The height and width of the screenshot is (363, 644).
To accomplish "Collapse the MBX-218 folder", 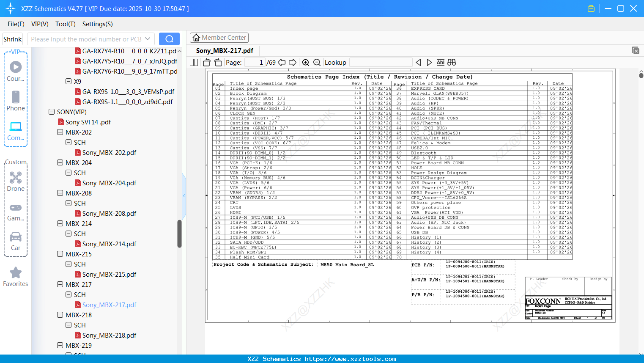I will [x=60, y=315].
